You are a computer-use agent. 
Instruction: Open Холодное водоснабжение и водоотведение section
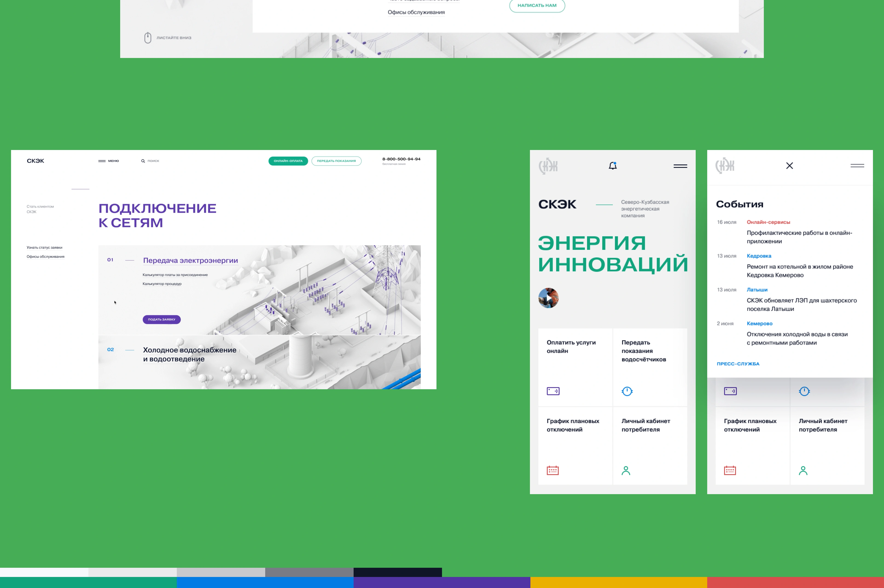(190, 354)
